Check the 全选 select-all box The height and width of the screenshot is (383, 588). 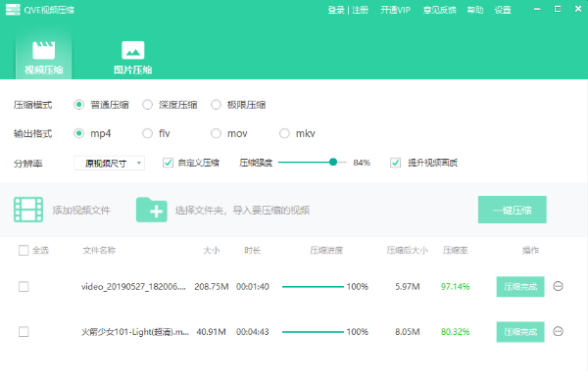tap(24, 250)
